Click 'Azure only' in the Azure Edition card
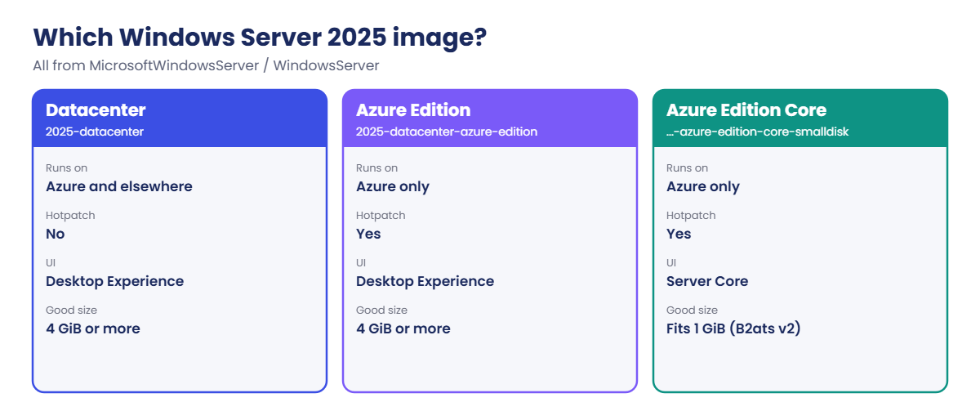Image resolution: width=980 pixels, height=420 pixels. pos(393,186)
